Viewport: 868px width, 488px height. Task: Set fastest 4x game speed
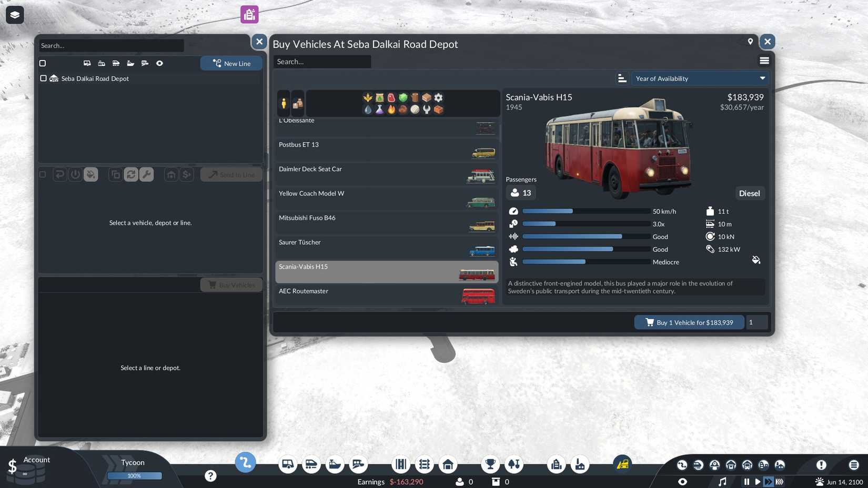[780, 482]
